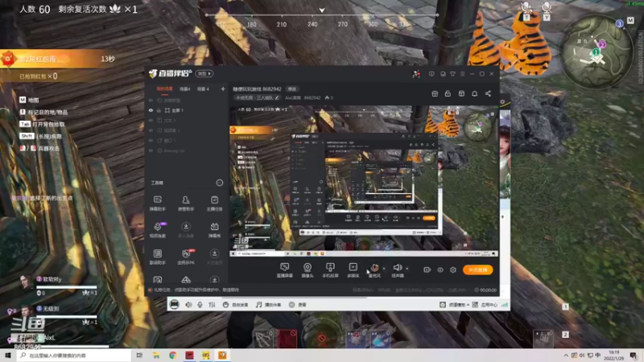Screen dimensions: 644x362
Task: Open File Explorer from the taskbar
Action: pyautogui.click(x=156, y=355)
